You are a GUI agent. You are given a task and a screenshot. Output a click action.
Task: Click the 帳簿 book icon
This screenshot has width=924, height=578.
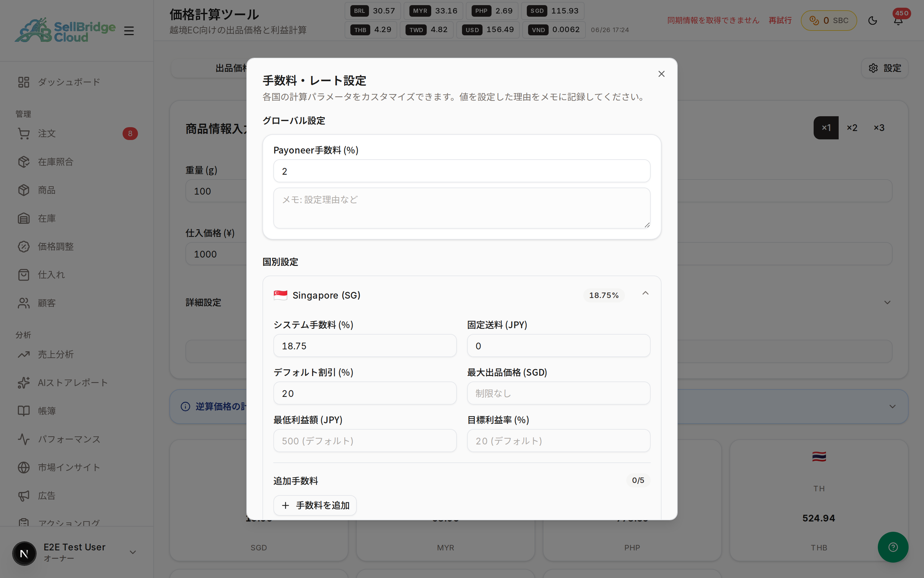[24, 411]
